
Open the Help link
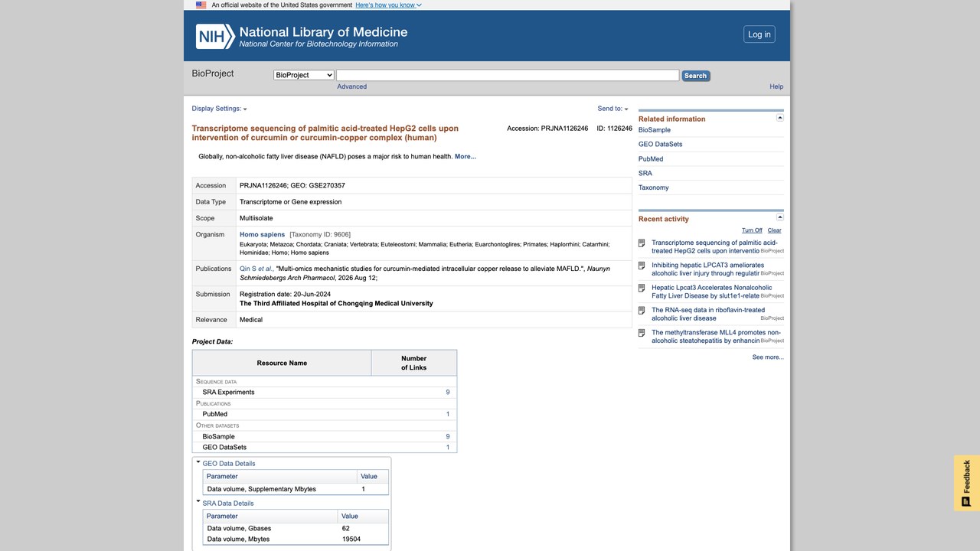point(776,86)
